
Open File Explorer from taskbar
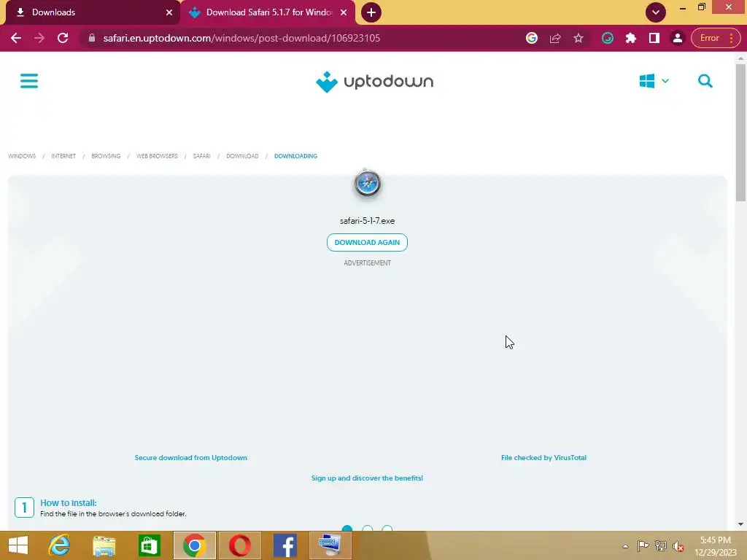coord(104,545)
